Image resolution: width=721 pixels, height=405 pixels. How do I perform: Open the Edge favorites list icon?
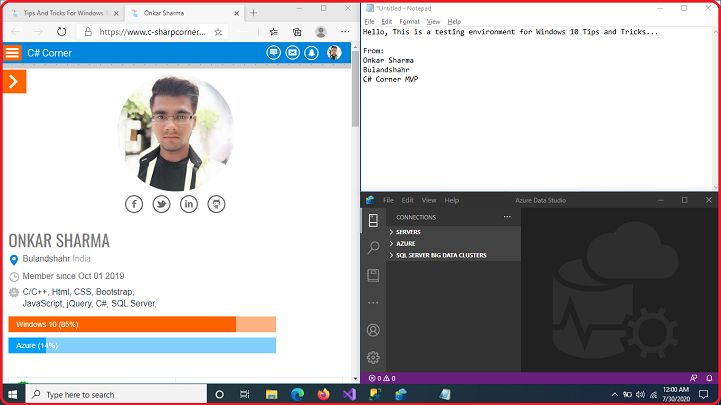[x=274, y=32]
